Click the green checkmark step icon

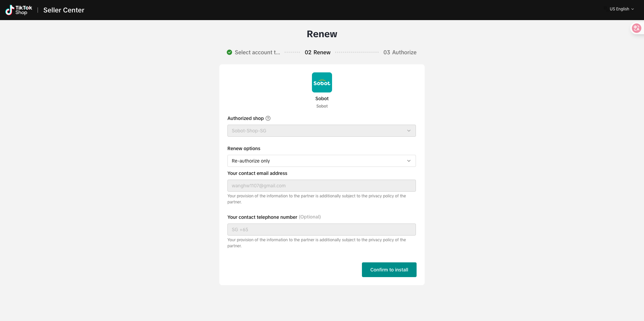click(x=229, y=52)
